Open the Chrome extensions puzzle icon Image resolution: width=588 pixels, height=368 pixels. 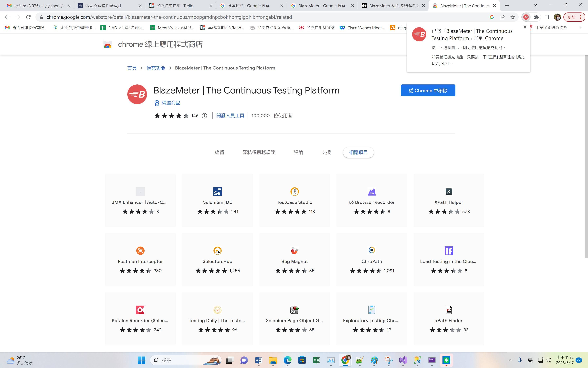[x=536, y=17]
